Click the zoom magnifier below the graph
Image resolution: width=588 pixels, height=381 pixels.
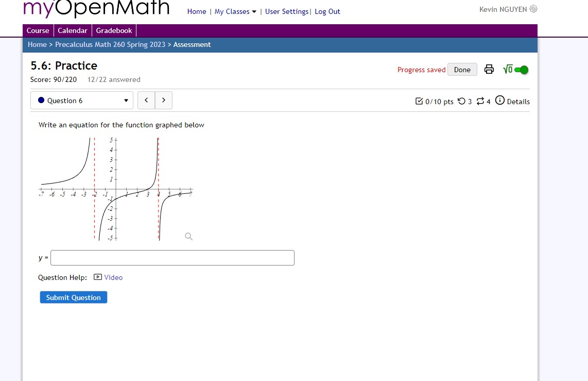point(188,236)
